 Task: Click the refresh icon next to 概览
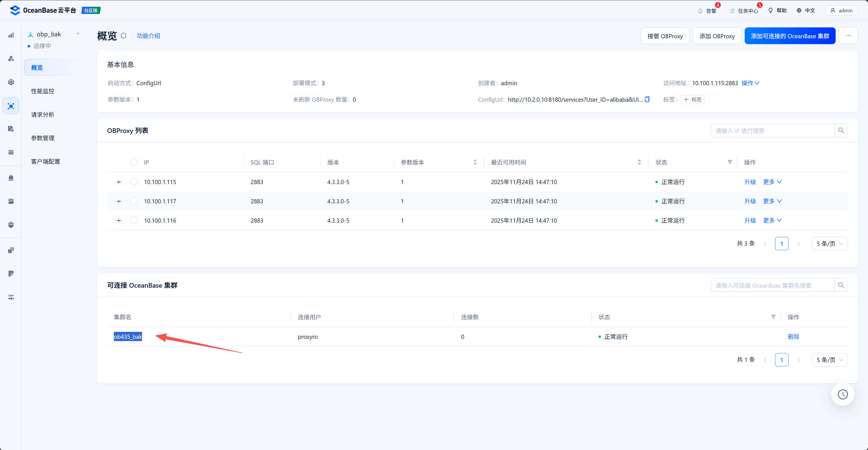pyautogui.click(x=123, y=36)
